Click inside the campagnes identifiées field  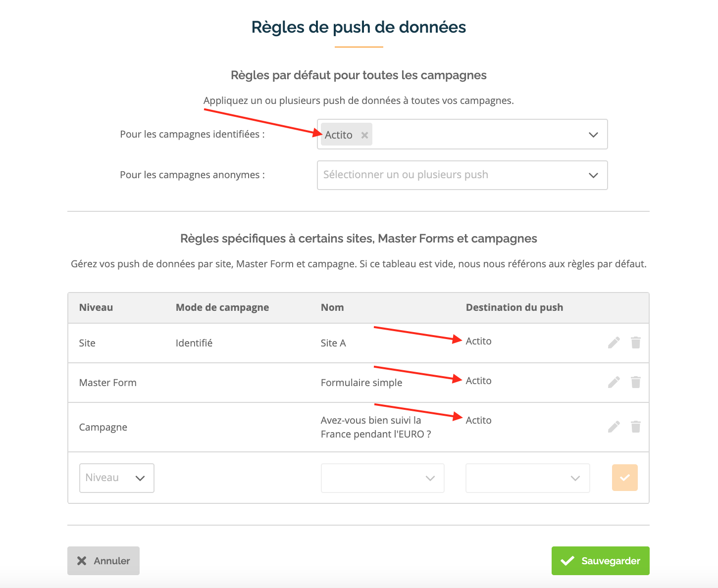[x=462, y=134]
